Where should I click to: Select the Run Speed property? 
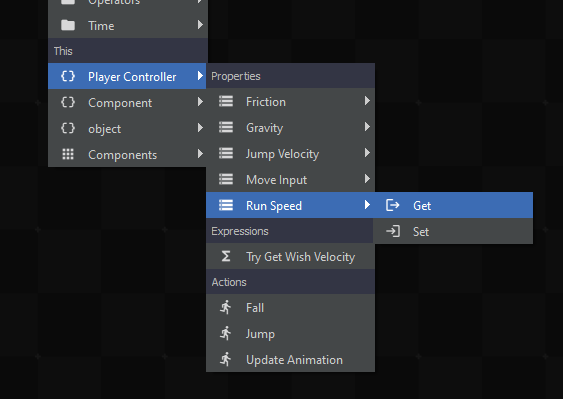290,205
